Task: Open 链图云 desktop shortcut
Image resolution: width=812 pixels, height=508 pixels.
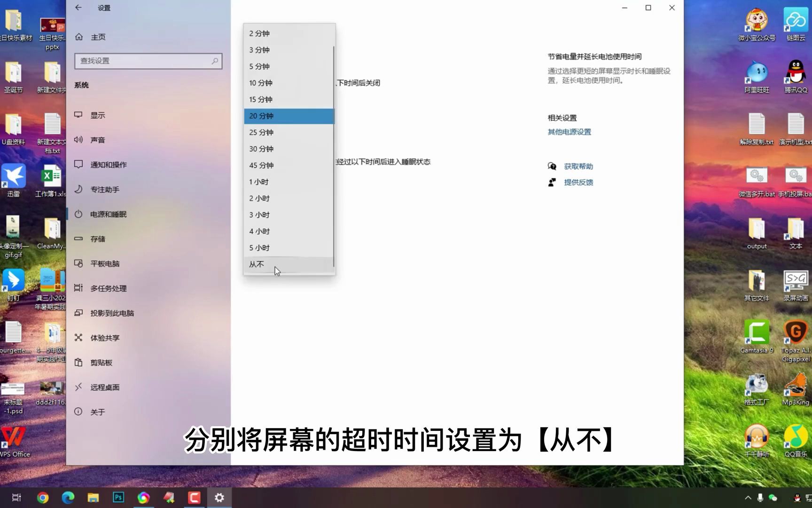Action: click(796, 24)
